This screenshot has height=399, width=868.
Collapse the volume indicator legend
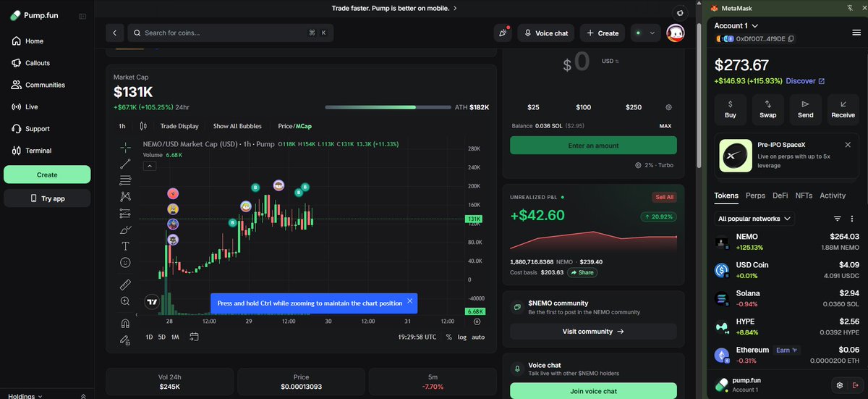tap(151, 166)
